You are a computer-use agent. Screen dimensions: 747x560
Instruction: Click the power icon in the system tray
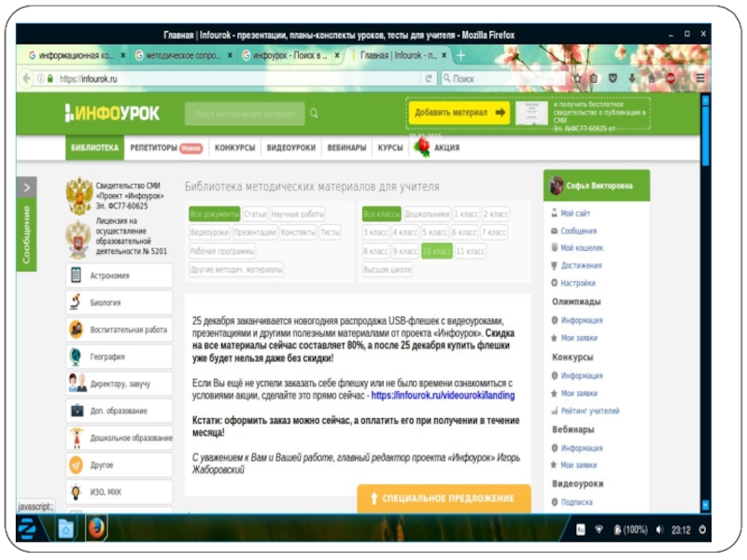click(x=702, y=529)
